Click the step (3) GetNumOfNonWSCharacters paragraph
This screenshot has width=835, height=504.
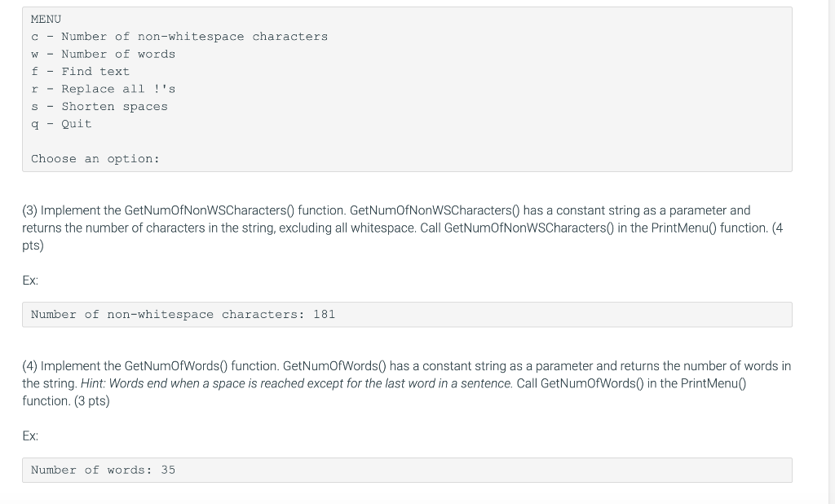(403, 228)
